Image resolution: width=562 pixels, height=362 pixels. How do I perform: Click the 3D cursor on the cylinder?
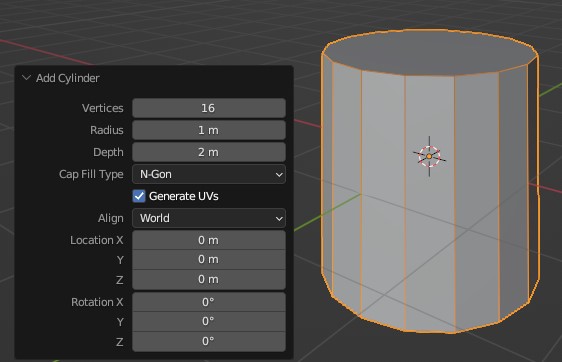[x=429, y=156]
